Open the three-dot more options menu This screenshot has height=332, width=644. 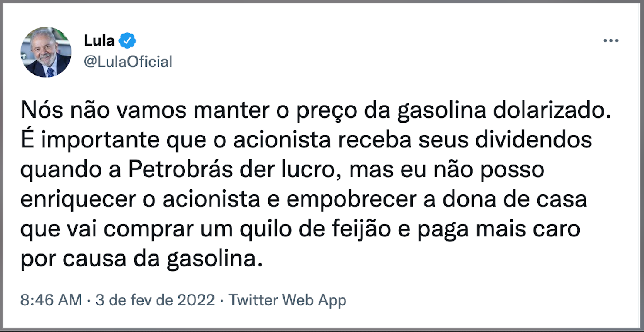coord(610,41)
